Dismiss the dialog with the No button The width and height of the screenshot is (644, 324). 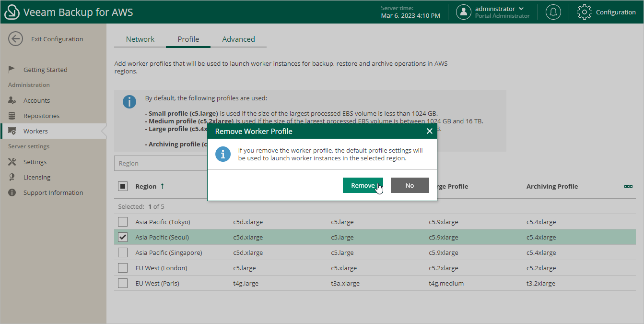pos(410,185)
